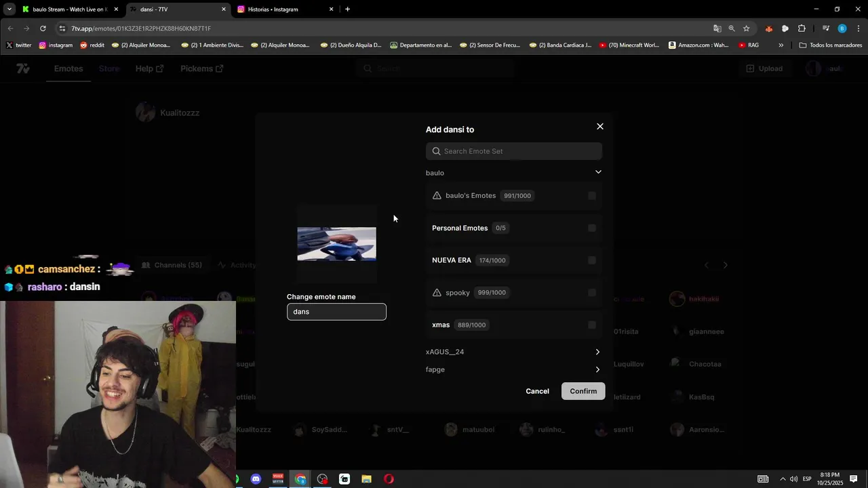This screenshot has height=488, width=868.
Task: Go back using browser back arrow
Action: pyautogui.click(x=10, y=28)
